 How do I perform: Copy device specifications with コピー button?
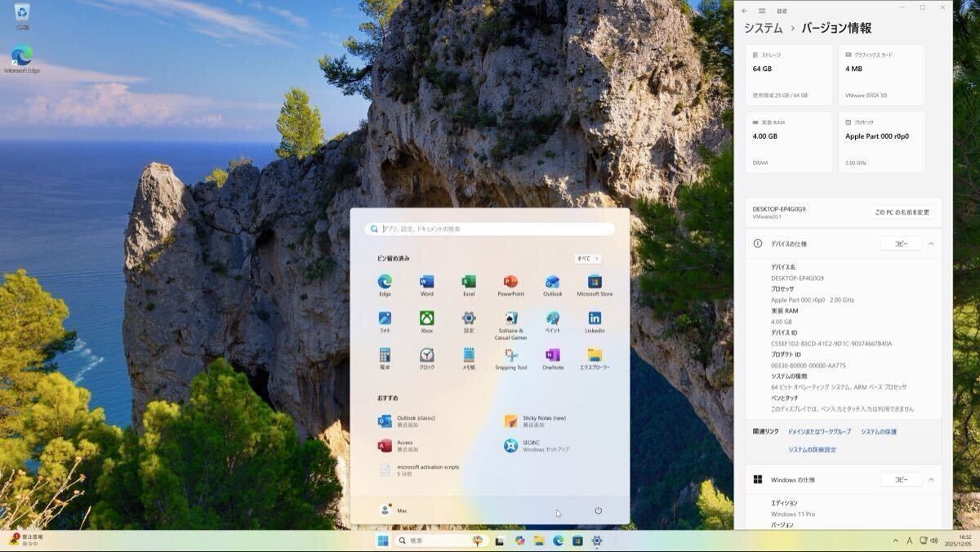901,243
